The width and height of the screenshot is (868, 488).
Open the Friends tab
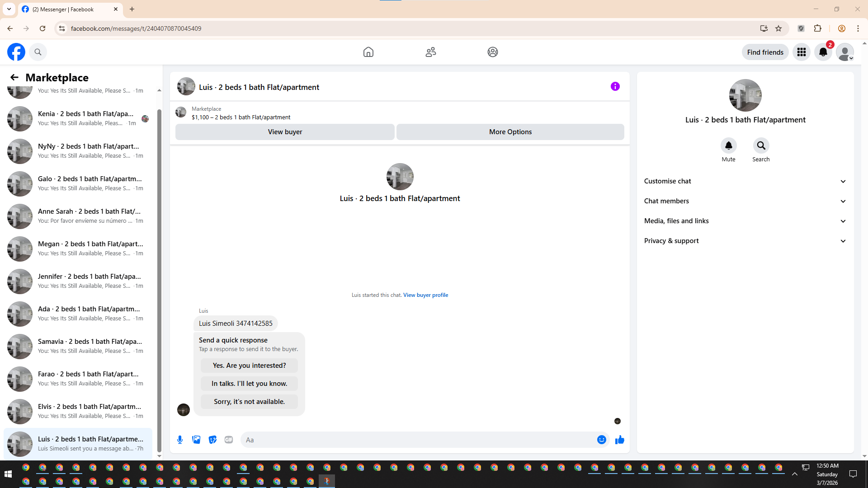[430, 52]
